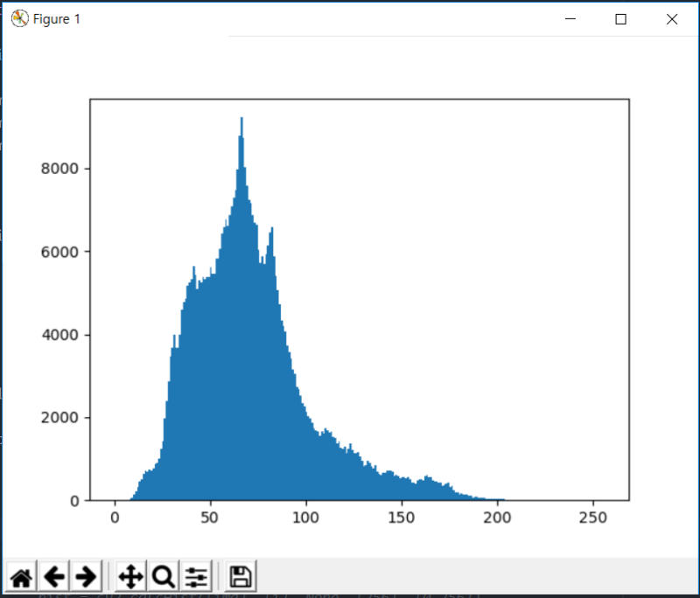This screenshot has height=598, width=700.
Task: Click the x-axis label 50
Action: [209, 518]
